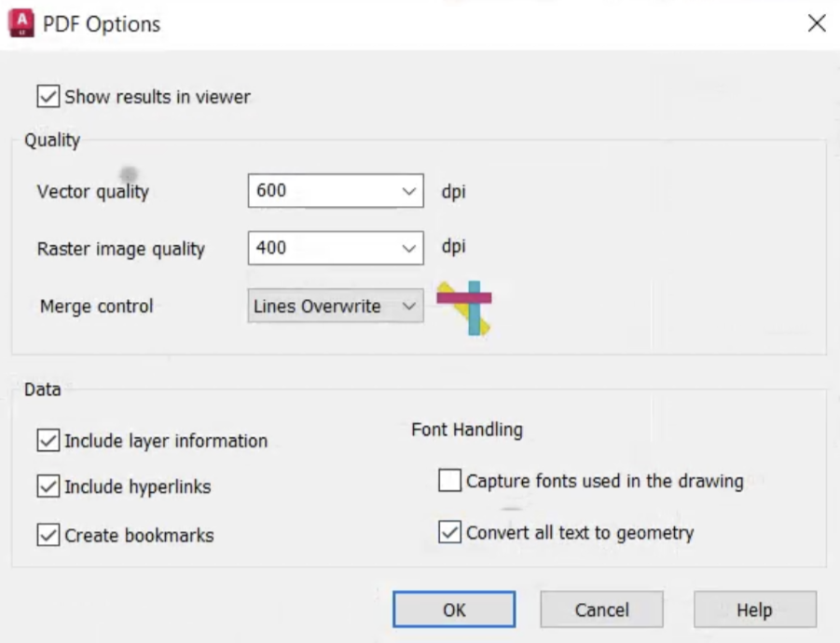Toggle Create bookmarks checkbox
The height and width of the screenshot is (643, 840).
[x=48, y=535]
